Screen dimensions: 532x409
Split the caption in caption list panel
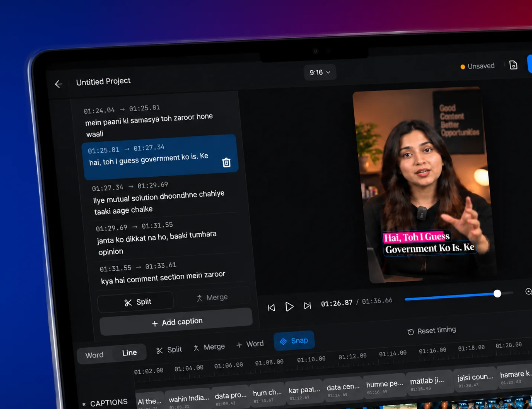pos(136,302)
